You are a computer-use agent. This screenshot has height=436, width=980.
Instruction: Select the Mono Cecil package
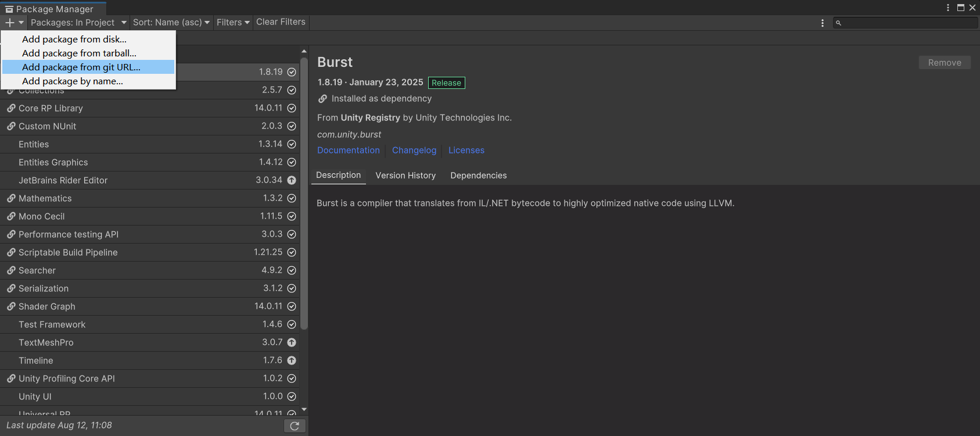[x=150, y=216]
